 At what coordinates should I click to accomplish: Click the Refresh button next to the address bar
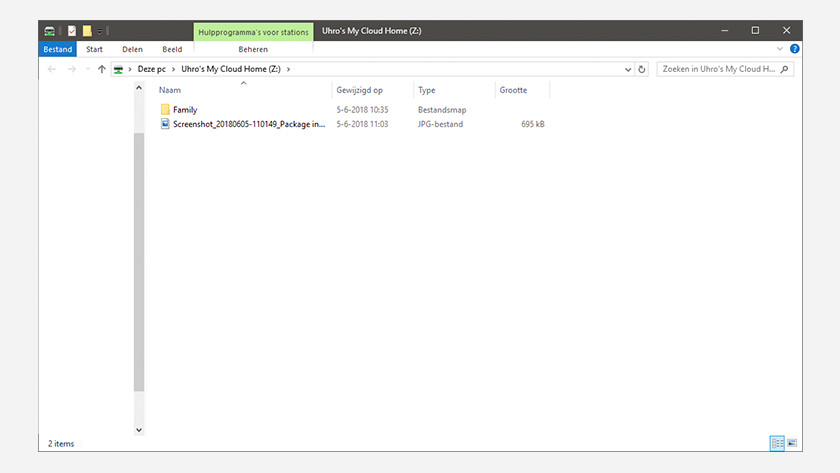pos(642,70)
